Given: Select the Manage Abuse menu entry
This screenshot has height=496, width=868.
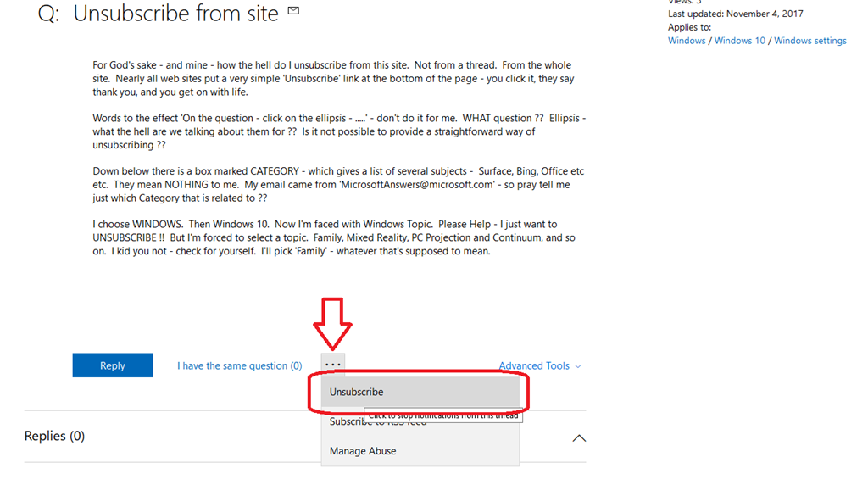Looking at the screenshot, I should coord(362,450).
